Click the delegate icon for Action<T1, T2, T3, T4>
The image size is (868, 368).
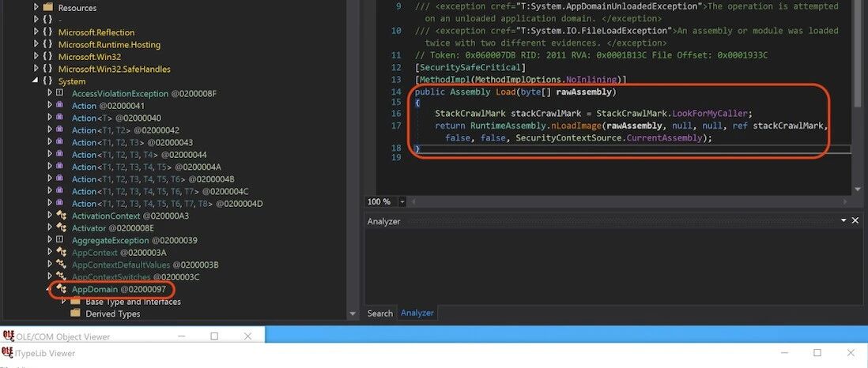(60, 154)
